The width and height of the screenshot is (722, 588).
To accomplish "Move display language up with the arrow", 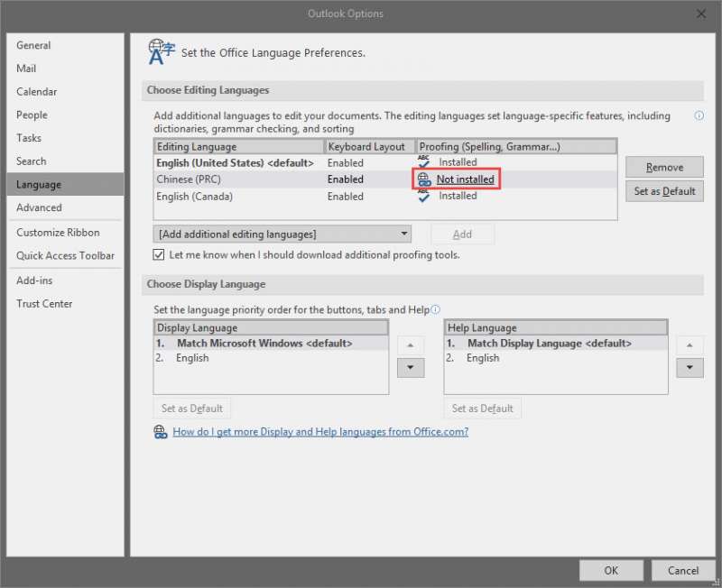I will pyautogui.click(x=411, y=345).
